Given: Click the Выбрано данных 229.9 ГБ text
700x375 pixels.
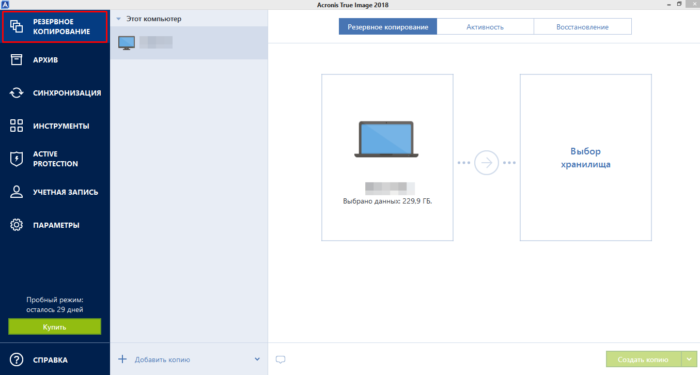Looking at the screenshot, I should click(x=388, y=201).
